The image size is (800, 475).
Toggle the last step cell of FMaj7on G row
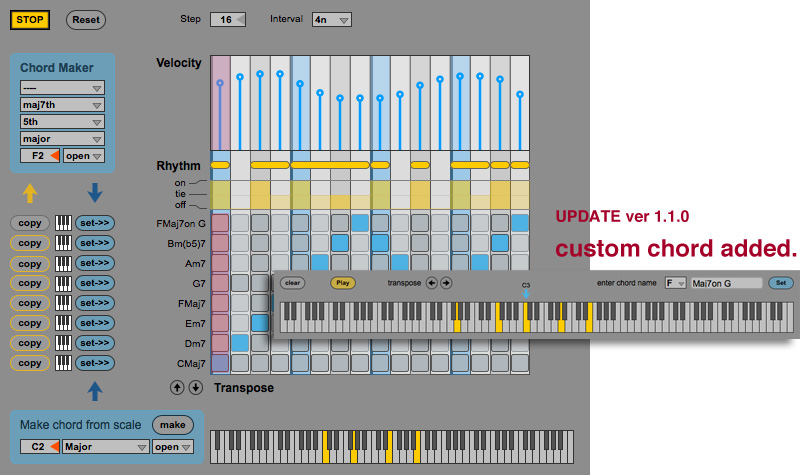(x=519, y=222)
